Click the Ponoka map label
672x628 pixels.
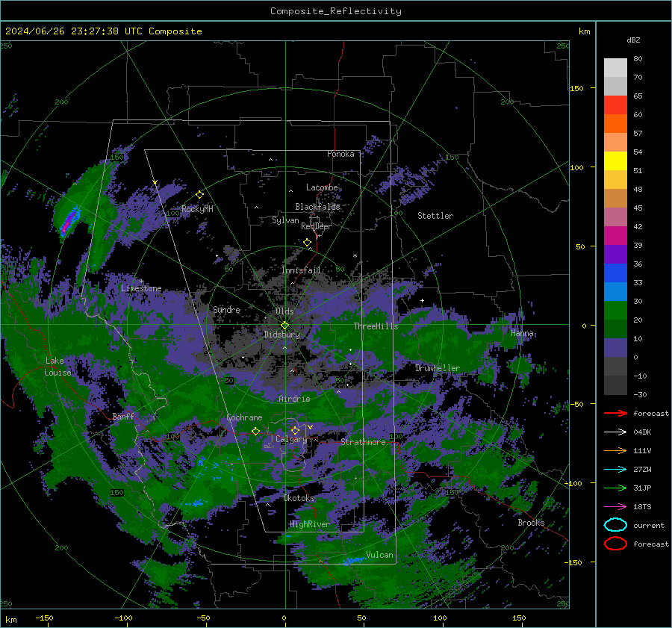pos(340,154)
